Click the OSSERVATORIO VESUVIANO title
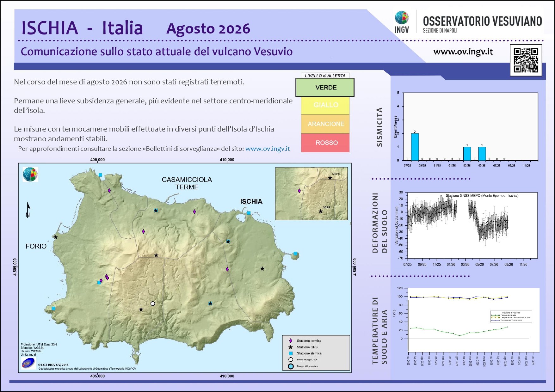This screenshot has width=555, height=392. tap(482, 21)
